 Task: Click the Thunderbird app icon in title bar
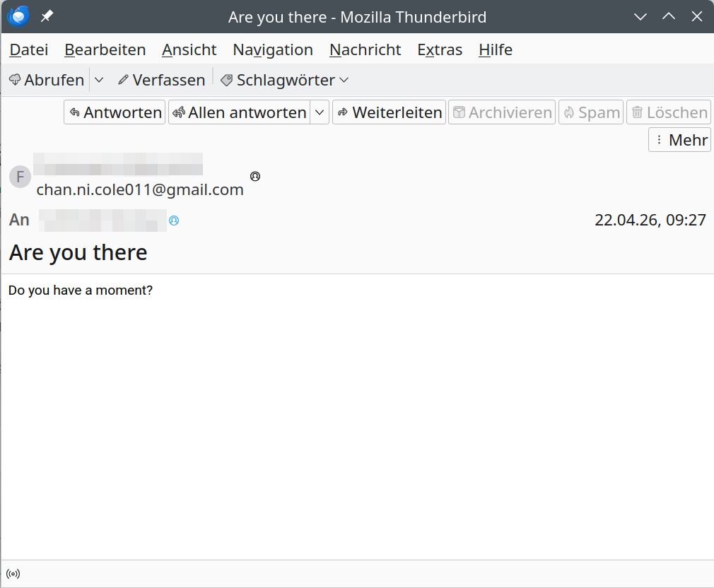18,16
